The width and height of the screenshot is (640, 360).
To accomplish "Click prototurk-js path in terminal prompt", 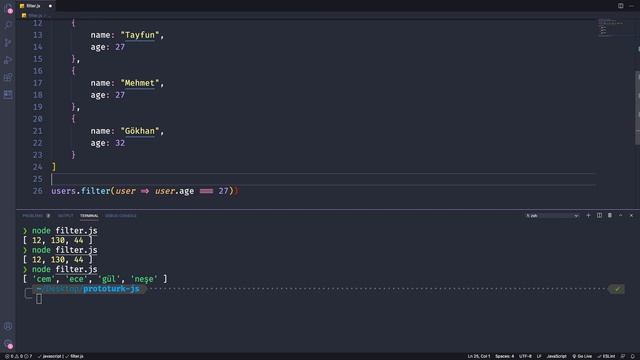I will coord(111,289).
